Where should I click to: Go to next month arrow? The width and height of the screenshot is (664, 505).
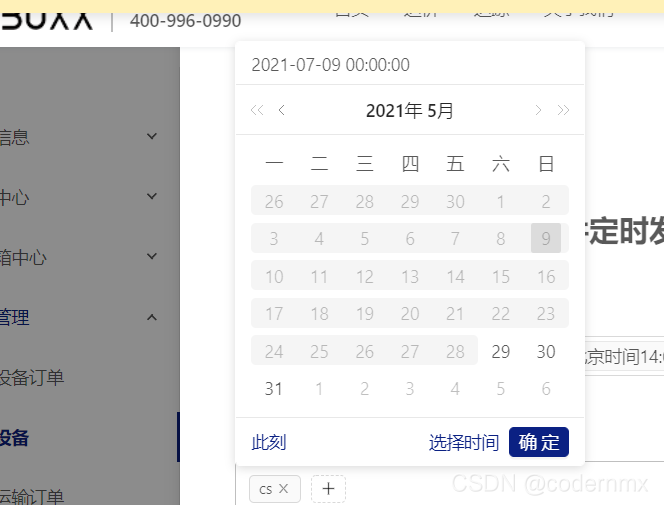(x=538, y=110)
